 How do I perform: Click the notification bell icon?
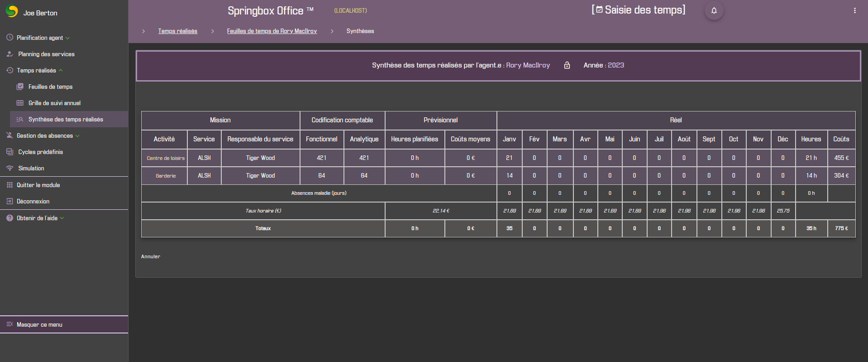714,10
